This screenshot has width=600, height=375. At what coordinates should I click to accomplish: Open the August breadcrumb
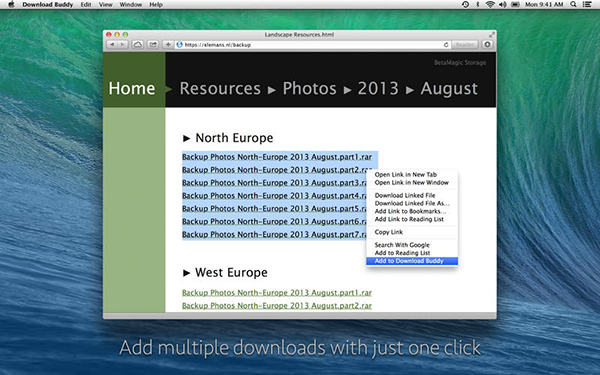[449, 89]
